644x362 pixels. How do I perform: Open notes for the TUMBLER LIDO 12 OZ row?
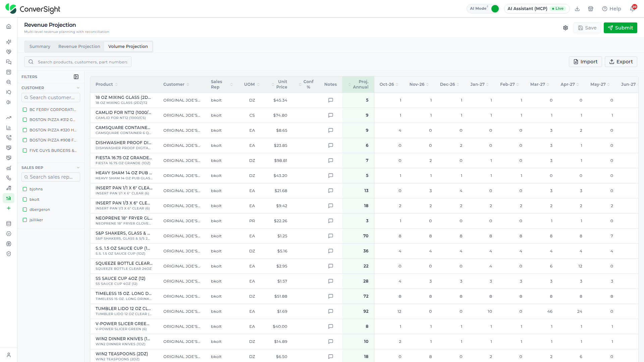[x=331, y=311]
